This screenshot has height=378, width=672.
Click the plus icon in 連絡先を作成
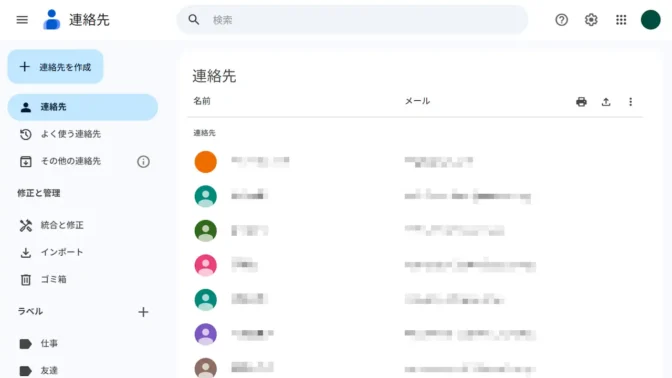click(25, 66)
